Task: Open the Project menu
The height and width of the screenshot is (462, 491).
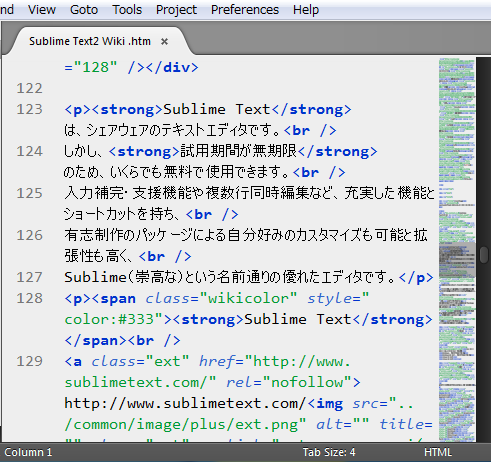Action: (176, 10)
